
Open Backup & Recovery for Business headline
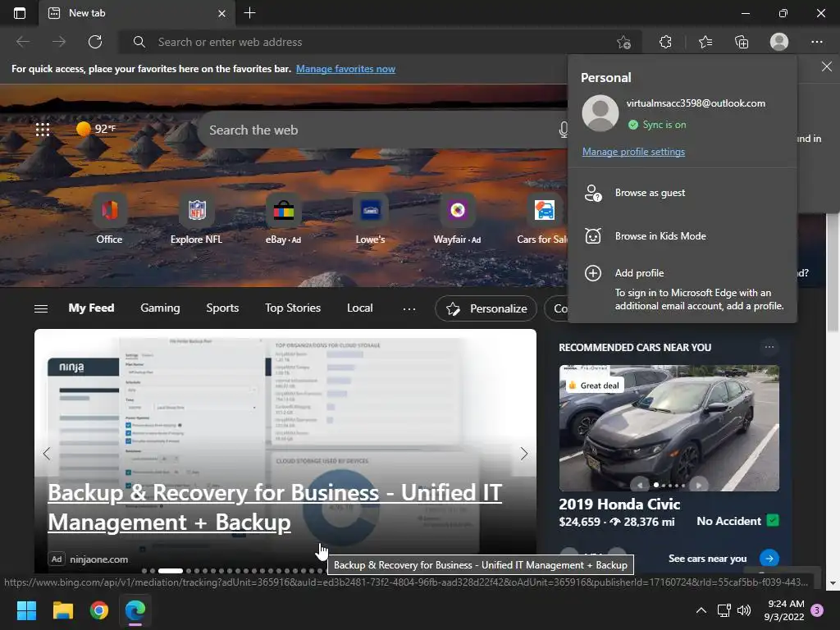pos(274,507)
